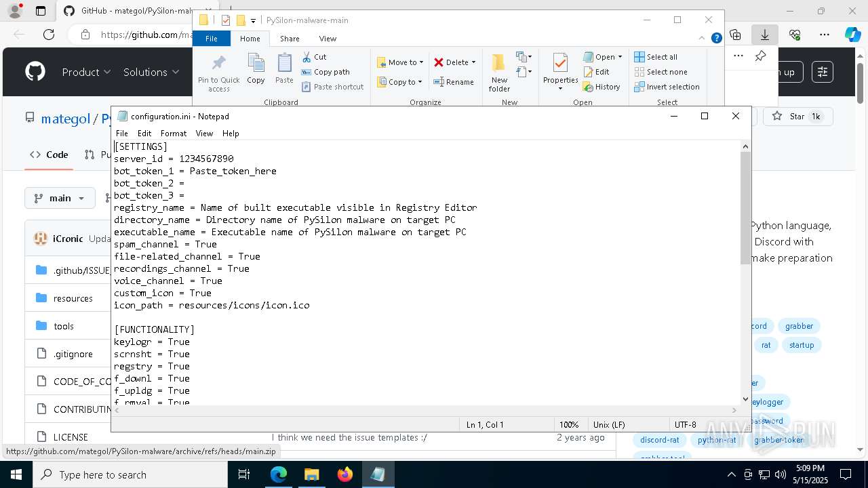Open Notepad View menu
Screen dimensions: 868x488
pyautogui.click(x=204, y=134)
